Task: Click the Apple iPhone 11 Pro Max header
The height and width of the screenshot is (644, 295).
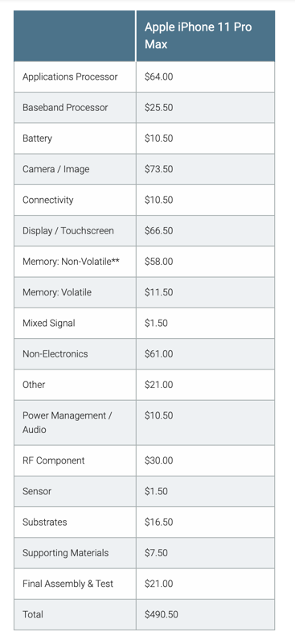Action: [199, 35]
